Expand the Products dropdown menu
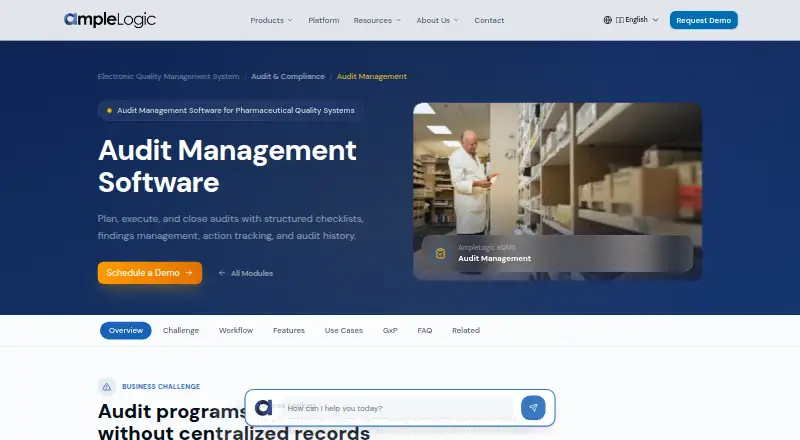Viewport: 800px width, 440px height. (x=271, y=20)
